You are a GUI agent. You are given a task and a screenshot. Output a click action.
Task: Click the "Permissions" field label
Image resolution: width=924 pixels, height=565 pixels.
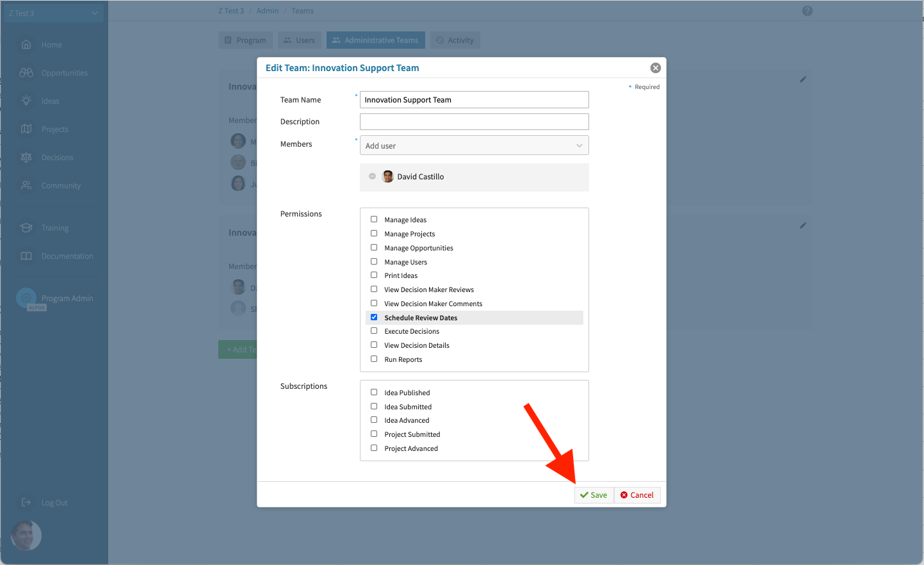(301, 214)
